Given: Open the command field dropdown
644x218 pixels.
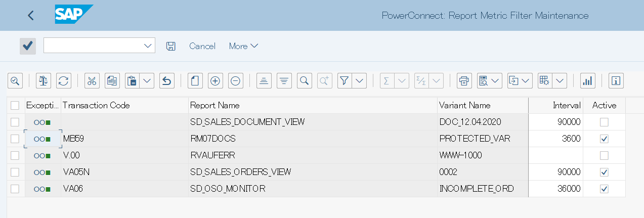Looking at the screenshot, I should point(148,46).
